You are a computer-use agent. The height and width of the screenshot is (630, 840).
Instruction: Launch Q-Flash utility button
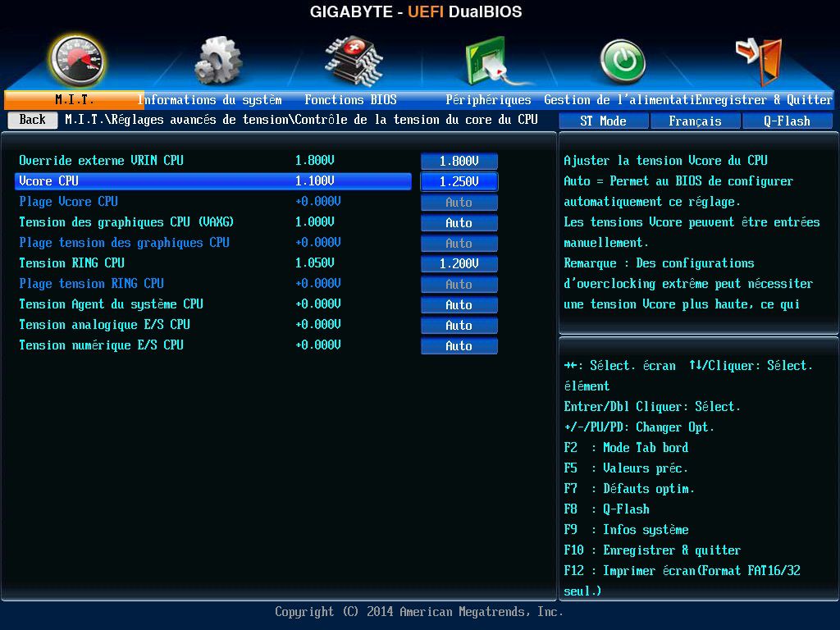click(x=787, y=121)
